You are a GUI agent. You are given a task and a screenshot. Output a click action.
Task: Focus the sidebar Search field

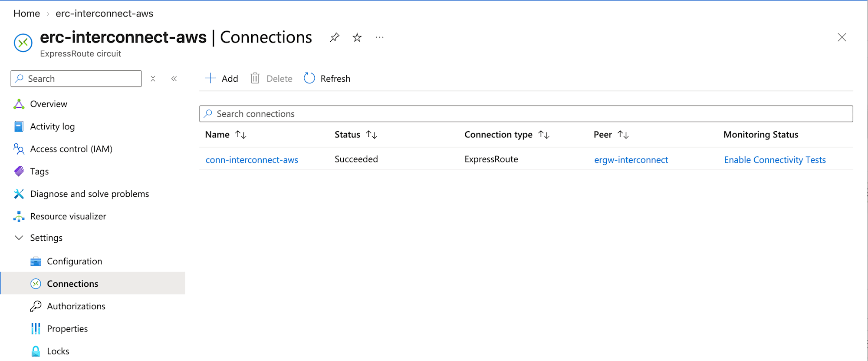(x=76, y=79)
